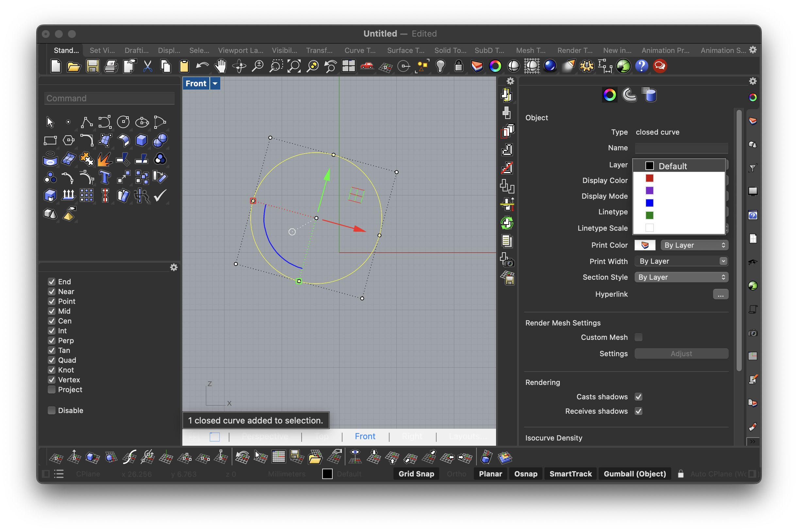The width and height of the screenshot is (798, 532).
Task: Click the object Name text field
Action: [x=681, y=148]
